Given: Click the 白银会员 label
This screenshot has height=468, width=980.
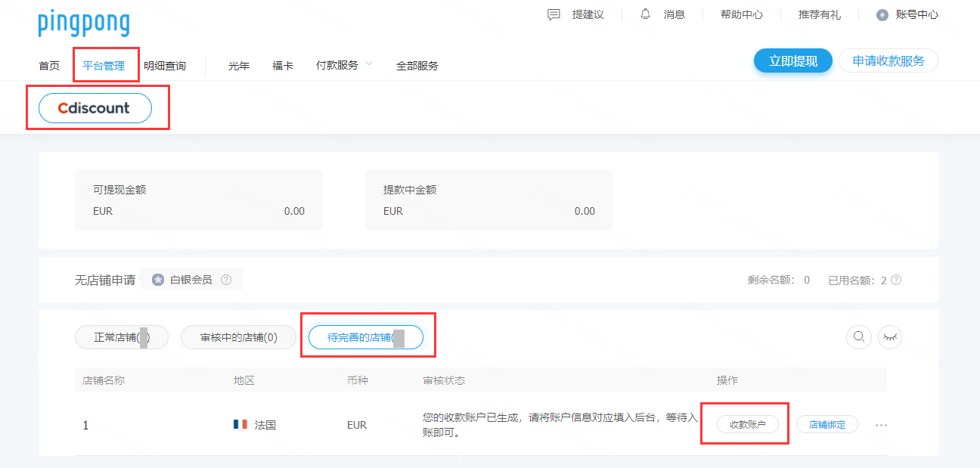Looking at the screenshot, I should click(x=191, y=280).
